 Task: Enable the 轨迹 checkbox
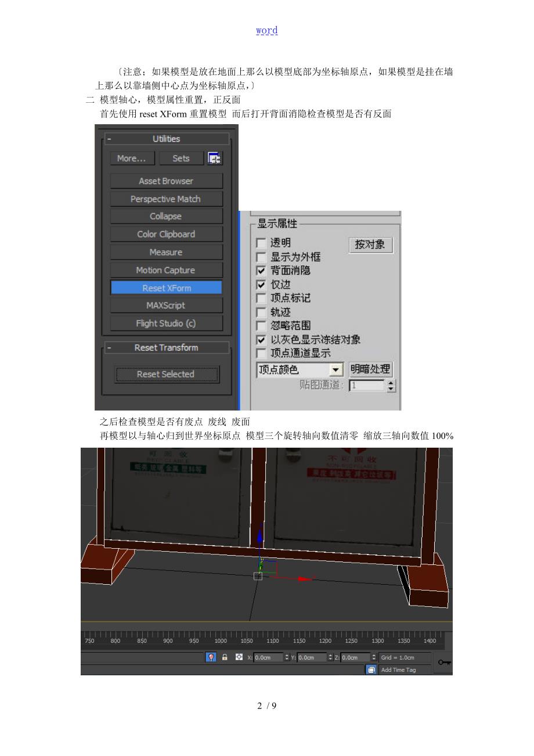(x=261, y=312)
